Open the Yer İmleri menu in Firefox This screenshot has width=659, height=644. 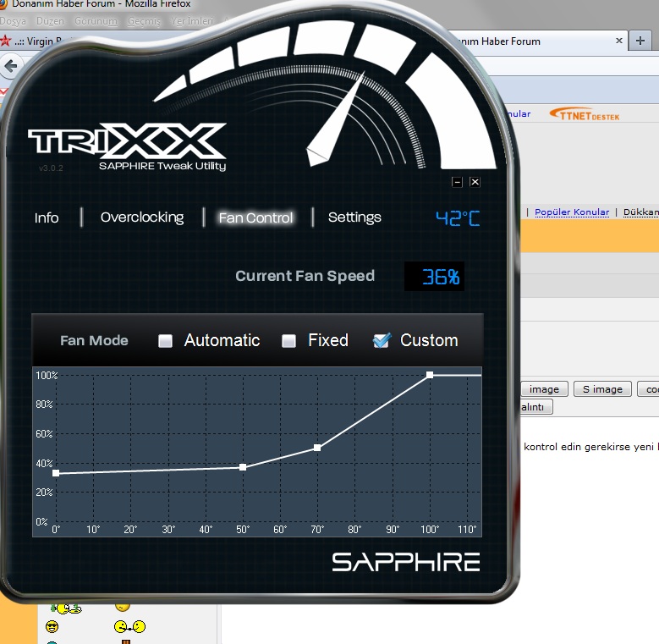[x=192, y=21]
